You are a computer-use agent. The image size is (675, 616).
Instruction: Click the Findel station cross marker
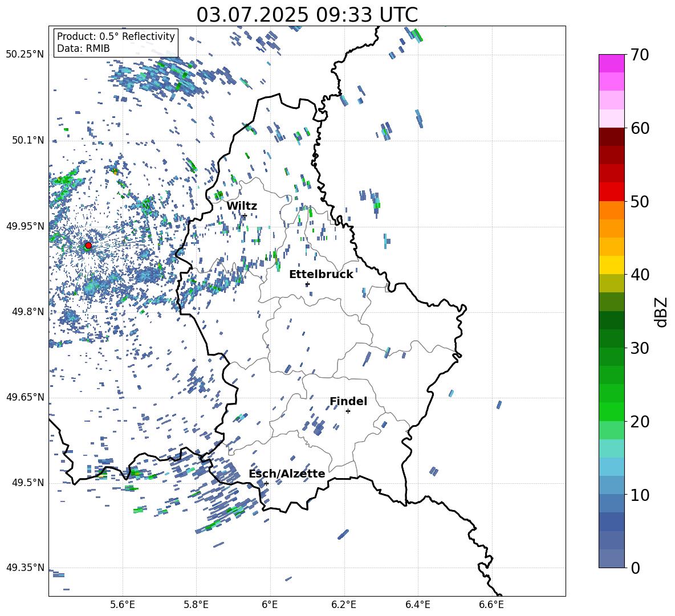pyautogui.click(x=348, y=411)
